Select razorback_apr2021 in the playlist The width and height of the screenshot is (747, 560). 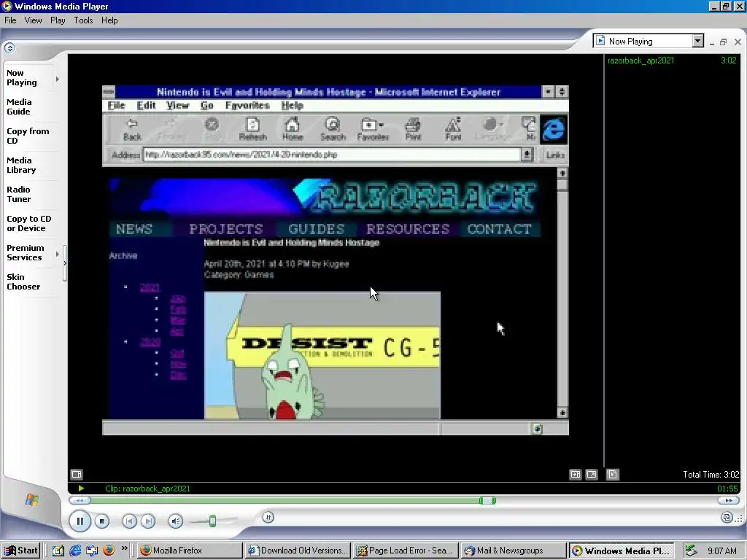coord(640,61)
